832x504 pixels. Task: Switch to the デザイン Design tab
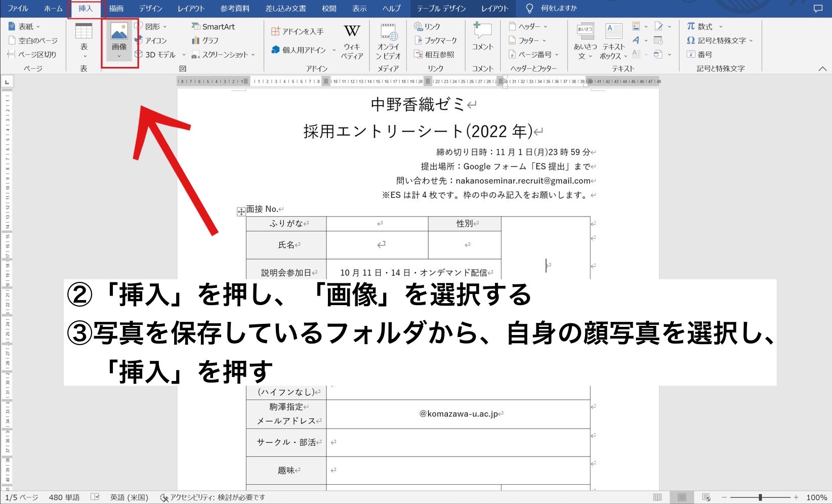pyautogui.click(x=151, y=8)
